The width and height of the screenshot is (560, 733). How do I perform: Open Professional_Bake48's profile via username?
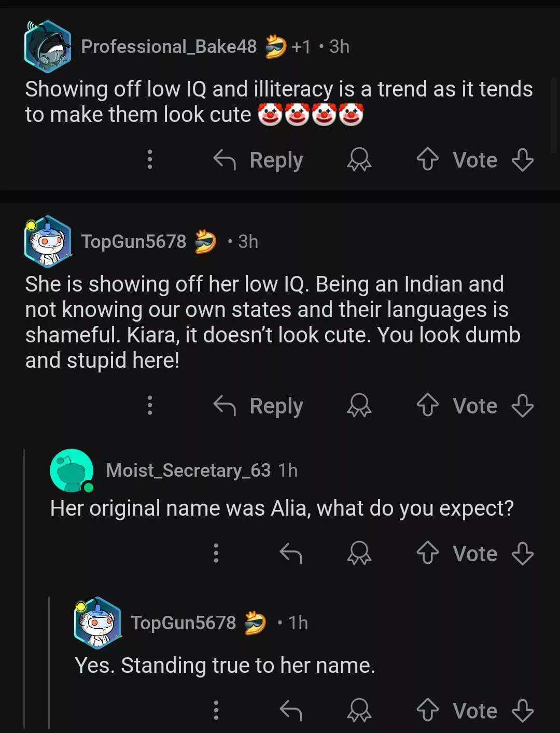(x=169, y=47)
